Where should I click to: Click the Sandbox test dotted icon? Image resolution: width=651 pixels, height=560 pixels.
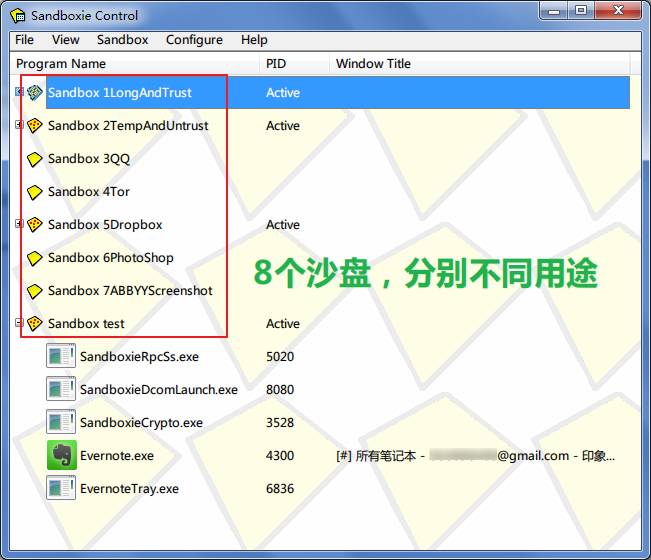35,324
